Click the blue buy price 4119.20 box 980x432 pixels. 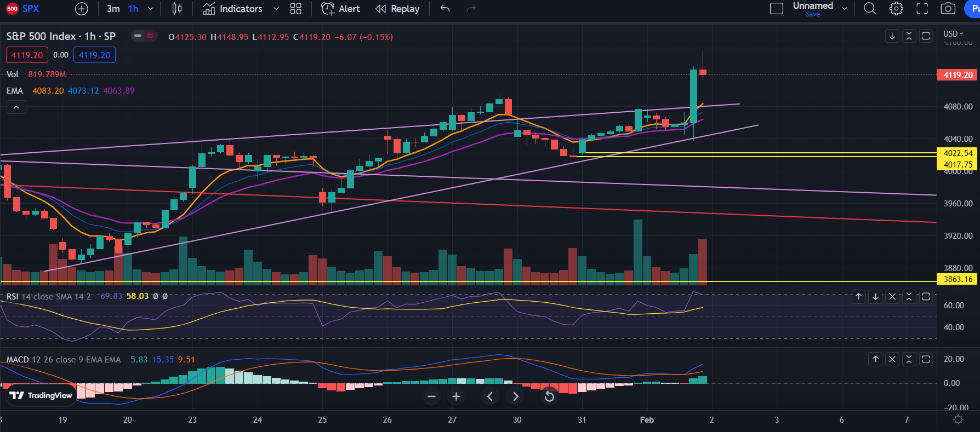pyautogui.click(x=94, y=55)
